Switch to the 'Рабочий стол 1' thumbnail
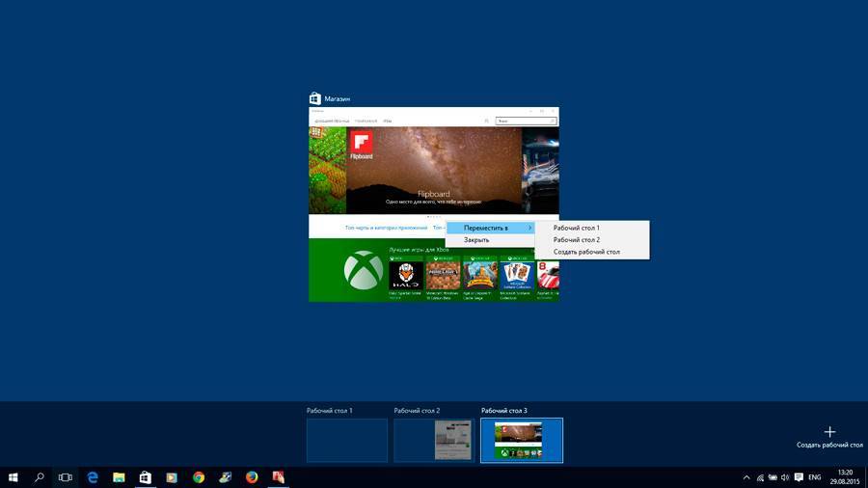868x488 pixels. (x=346, y=441)
